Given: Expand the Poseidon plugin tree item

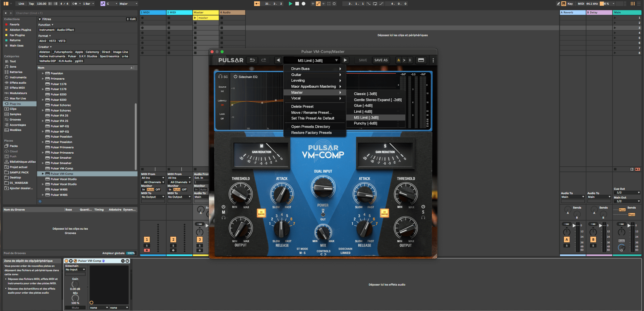Looking at the screenshot, I should [x=43, y=73].
